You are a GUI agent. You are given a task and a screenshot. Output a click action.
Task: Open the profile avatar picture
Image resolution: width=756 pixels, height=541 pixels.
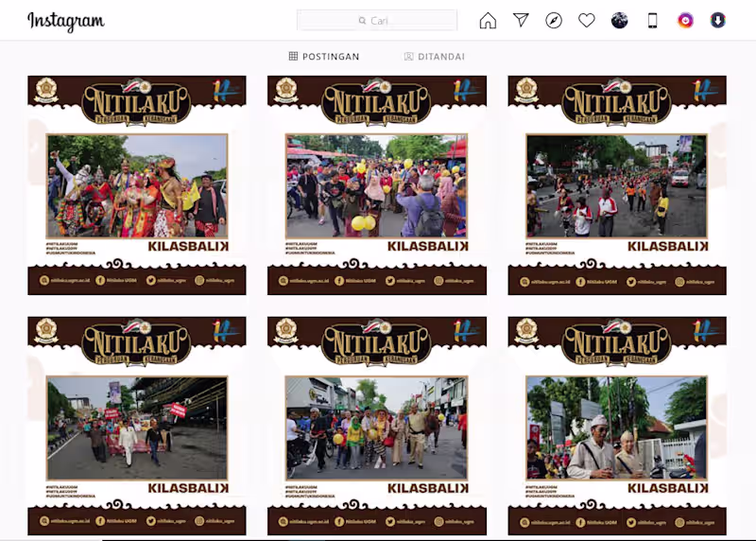[620, 21]
